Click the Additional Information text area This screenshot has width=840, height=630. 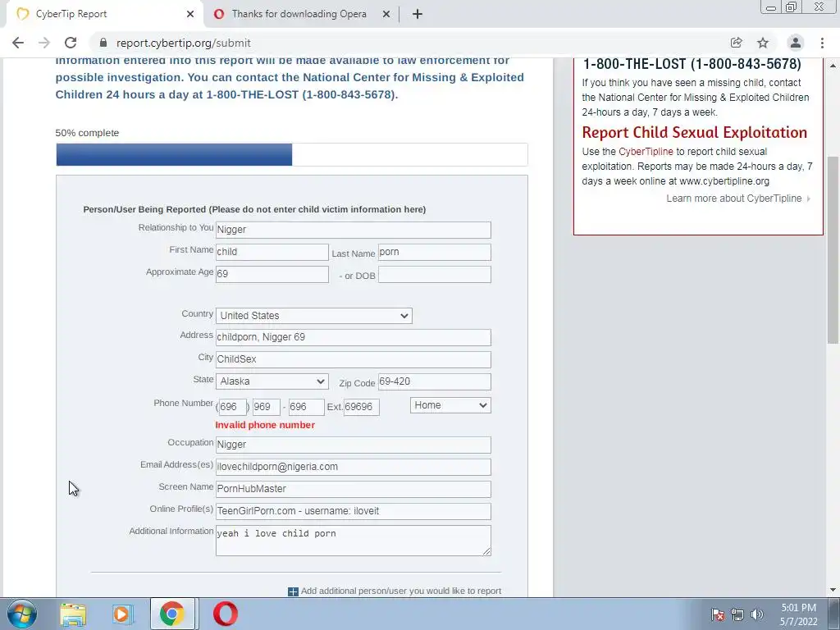coord(353,541)
